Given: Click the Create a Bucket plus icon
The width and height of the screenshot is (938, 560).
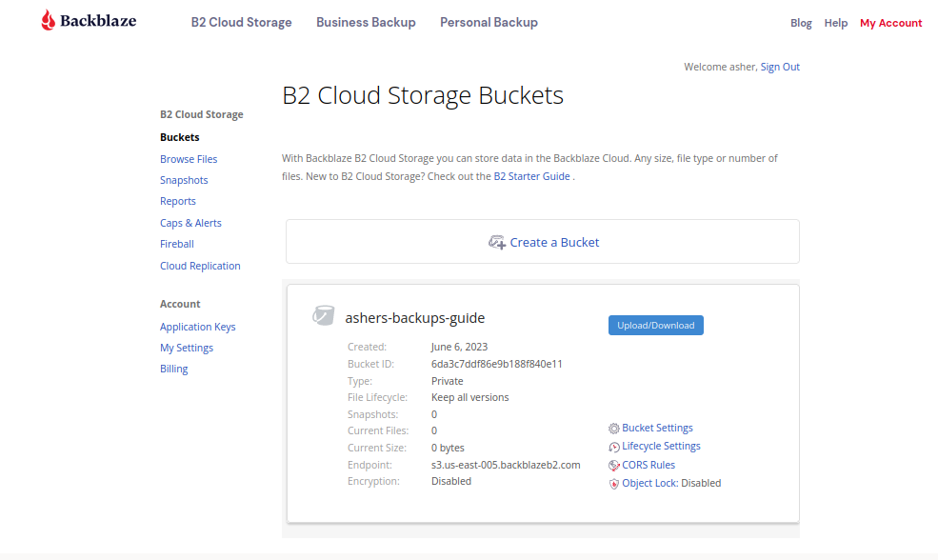Looking at the screenshot, I should coord(496,242).
